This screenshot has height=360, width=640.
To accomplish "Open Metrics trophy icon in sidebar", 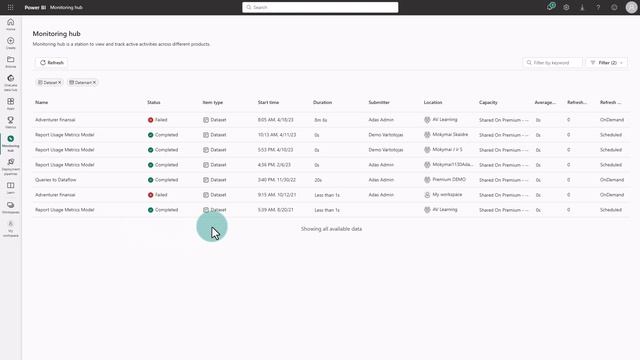I will pyautogui.click(x=11, y=122).
